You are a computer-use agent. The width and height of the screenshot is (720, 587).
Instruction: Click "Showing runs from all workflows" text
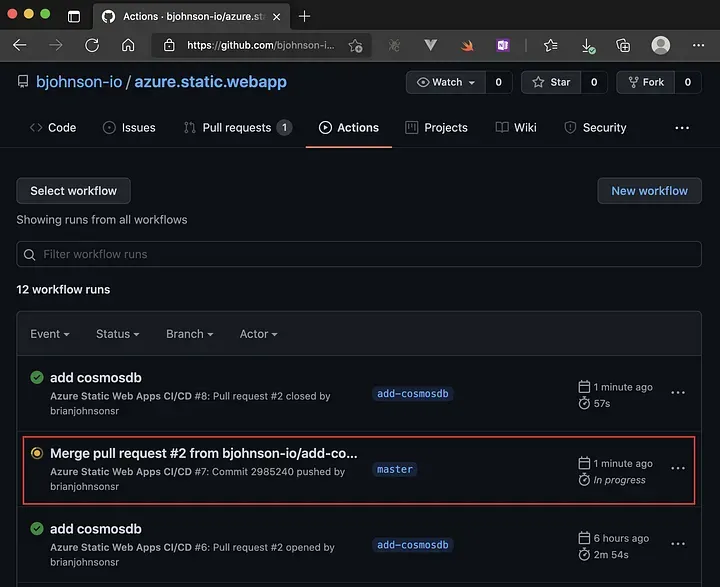102,220
